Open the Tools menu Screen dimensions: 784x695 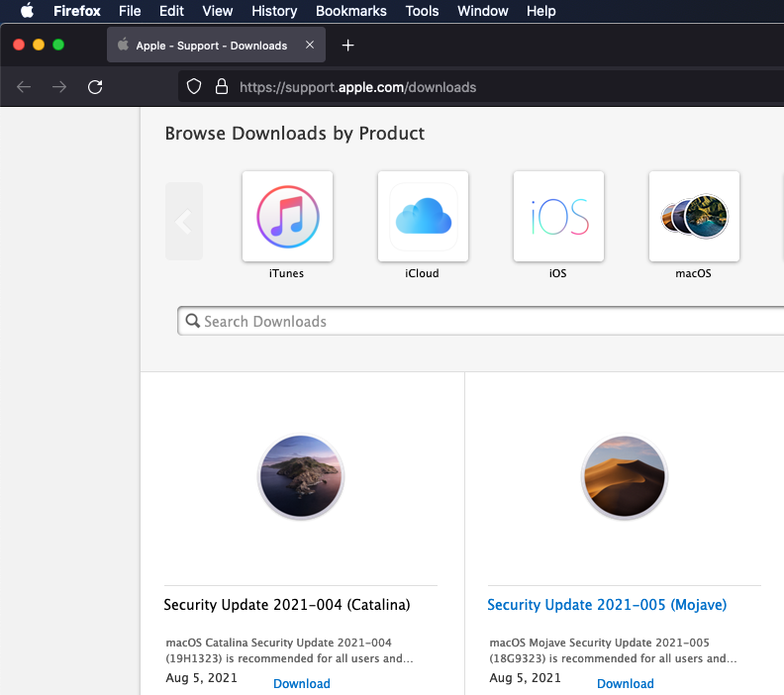click(422, 11)
